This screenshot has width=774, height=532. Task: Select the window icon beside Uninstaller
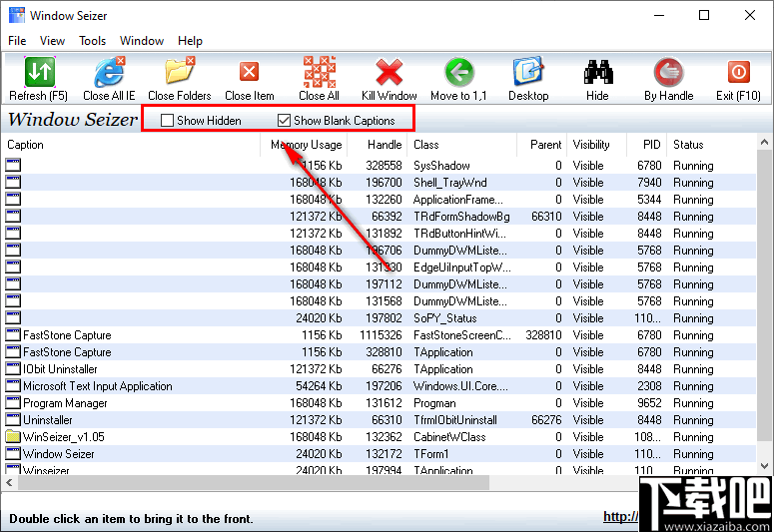point(13,420)
